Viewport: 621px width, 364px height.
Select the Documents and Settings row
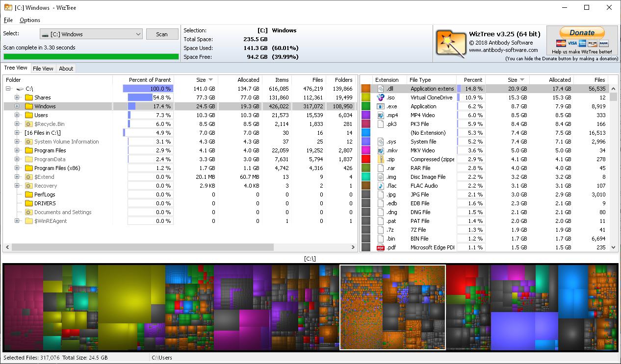(181, 212)
